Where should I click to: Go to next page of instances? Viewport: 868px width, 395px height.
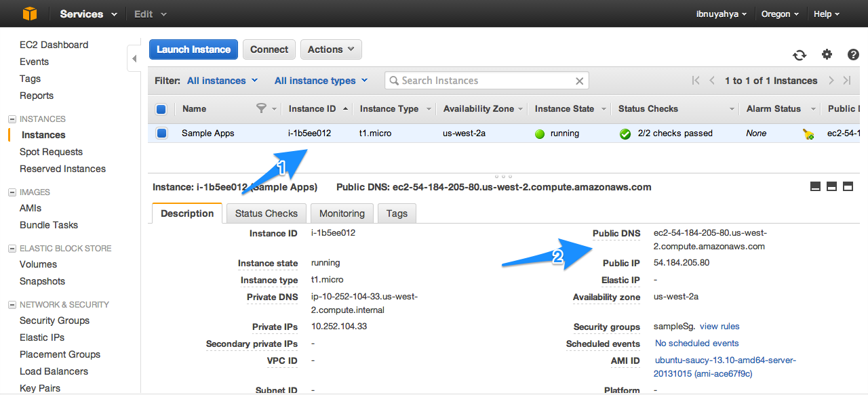point(831,81)
